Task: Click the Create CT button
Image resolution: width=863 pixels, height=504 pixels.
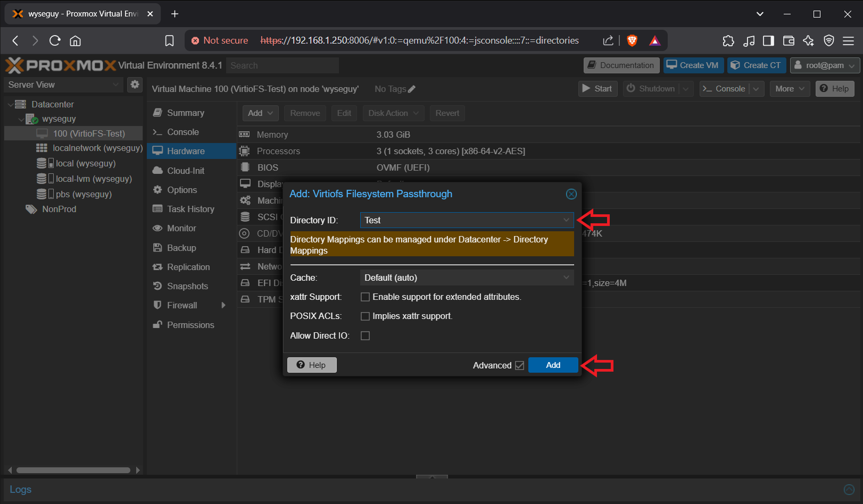Action: point(757,65)
